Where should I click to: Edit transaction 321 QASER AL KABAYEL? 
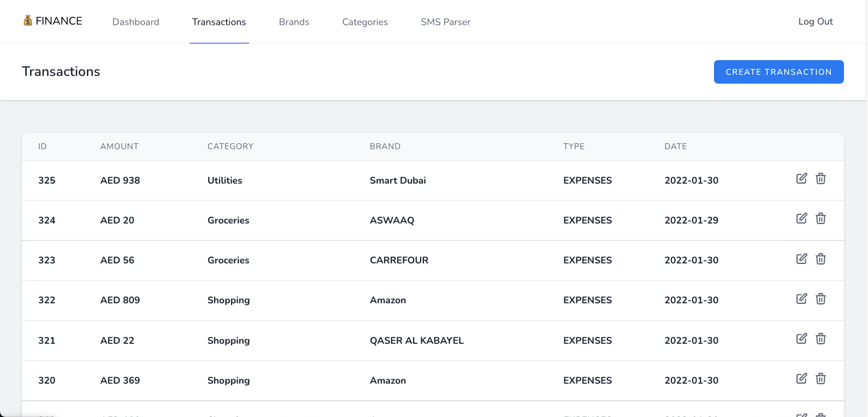coord(801,338)
